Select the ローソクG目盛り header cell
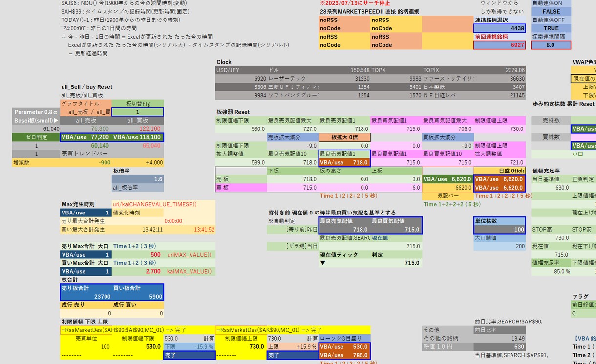The image size is (596, 364). tap(344, 338)
